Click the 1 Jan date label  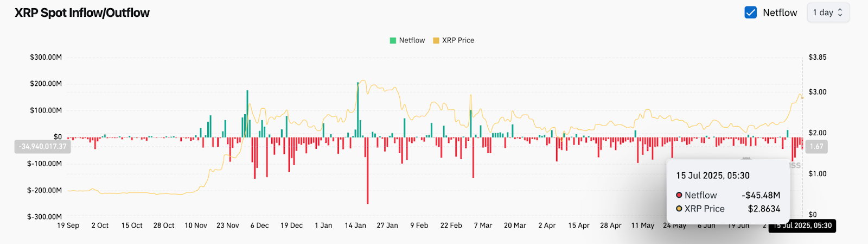click(323, 225)
